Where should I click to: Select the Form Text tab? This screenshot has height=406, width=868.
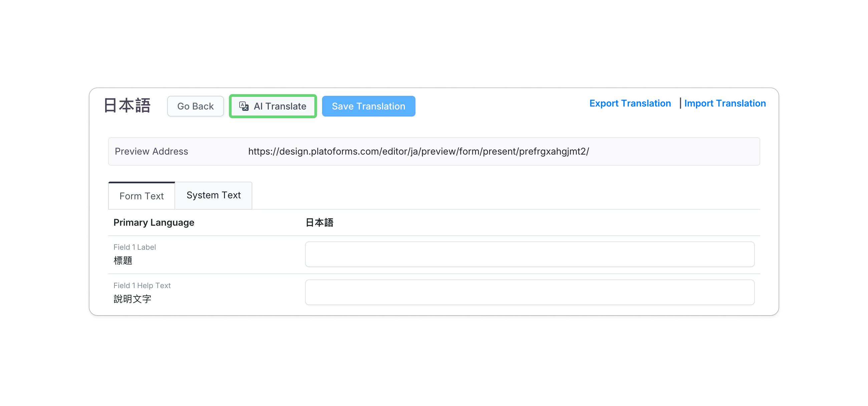141,196
